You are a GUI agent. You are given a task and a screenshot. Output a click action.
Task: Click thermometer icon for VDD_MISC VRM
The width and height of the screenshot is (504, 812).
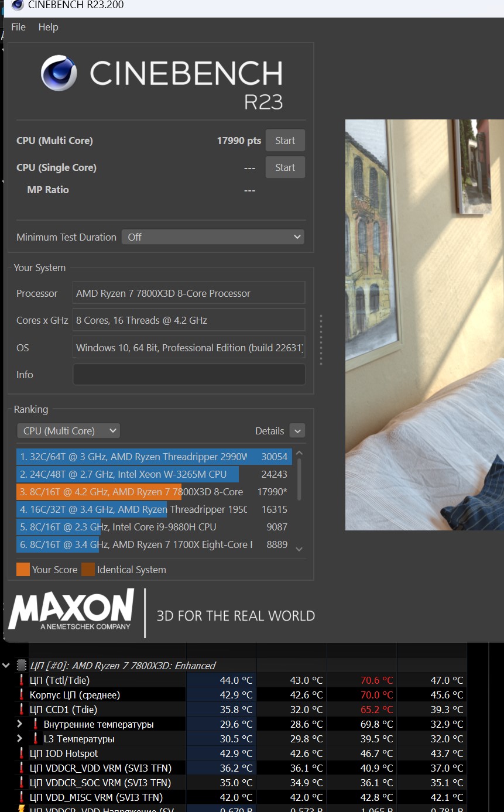tap(22, 797)
